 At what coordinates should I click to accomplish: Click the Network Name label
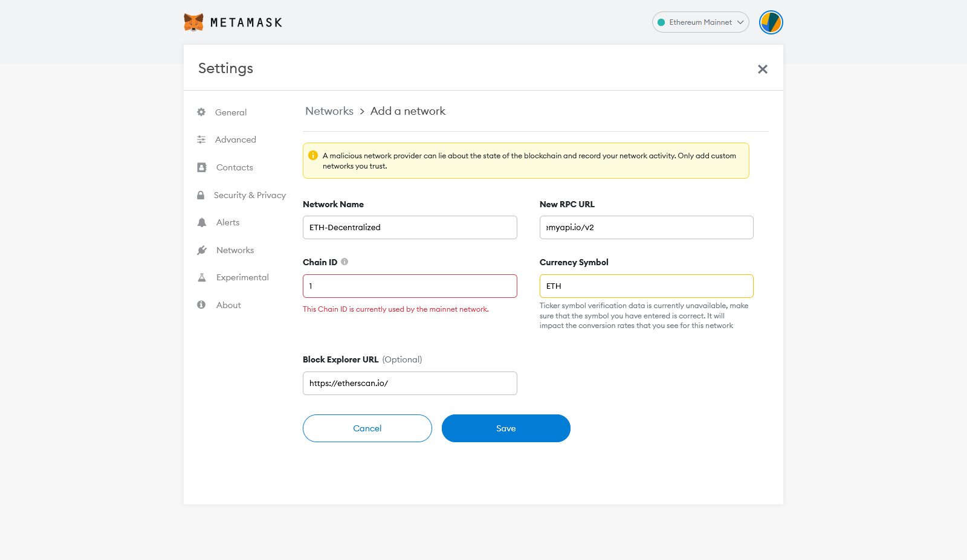click(333, 204)
